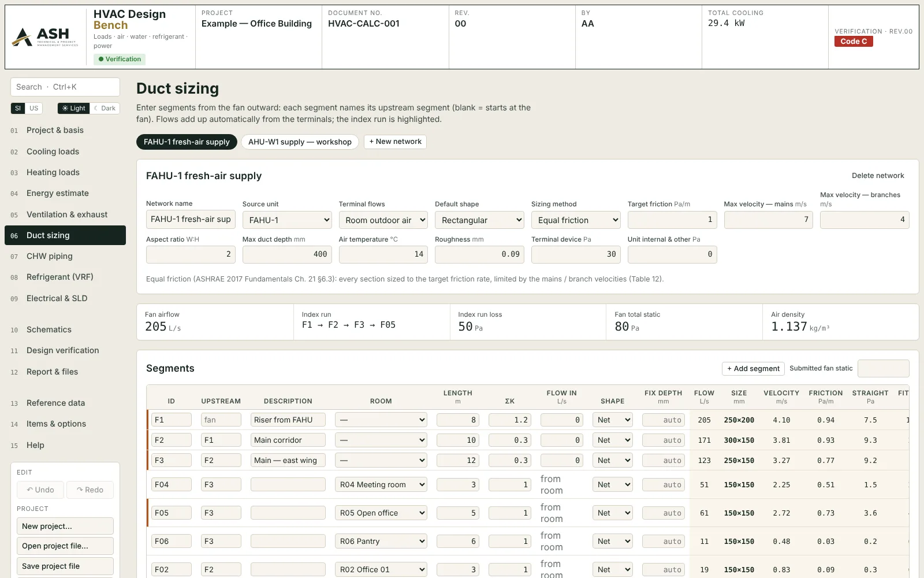Click the Add segment button
The image size is (924, 578).
(x=753, y=368)
